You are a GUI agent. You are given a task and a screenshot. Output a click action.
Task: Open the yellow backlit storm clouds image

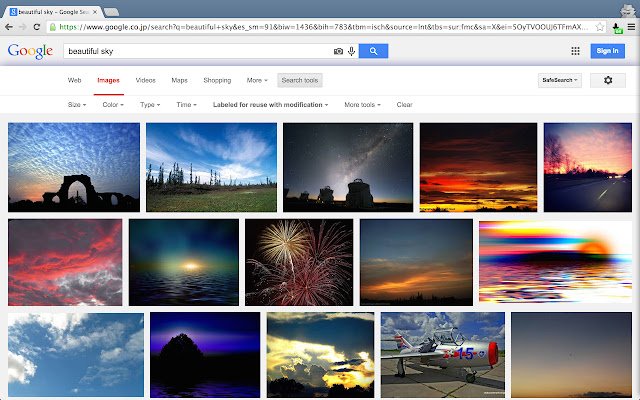(x=320, y=355)
